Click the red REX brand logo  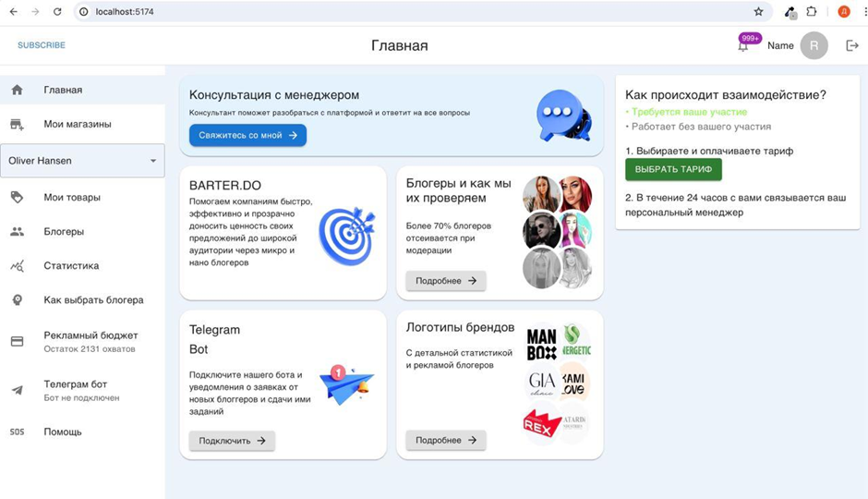[x=541, y=425]
